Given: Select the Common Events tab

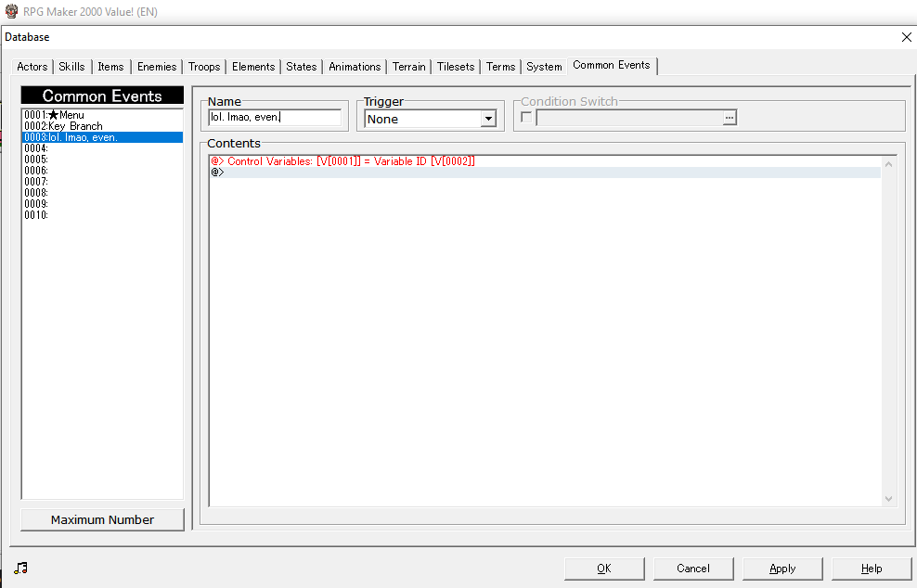Looking at the screenshot, I should pyautogui.click(x=612, y=66).
